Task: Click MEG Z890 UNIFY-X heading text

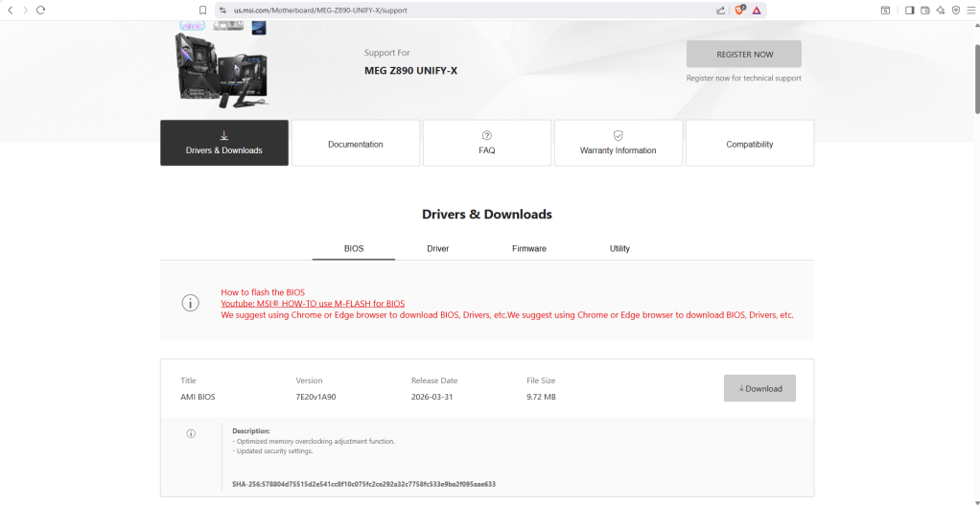Action: (410, 71)
